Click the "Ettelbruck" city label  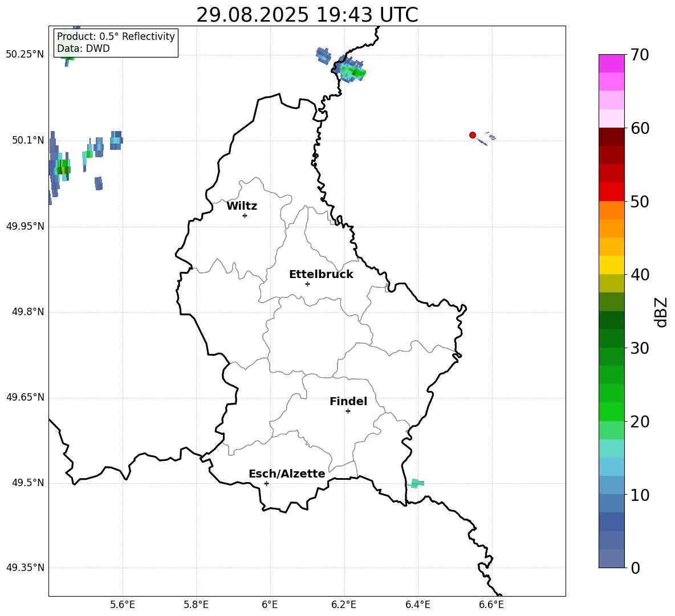(x=321, y=275)
